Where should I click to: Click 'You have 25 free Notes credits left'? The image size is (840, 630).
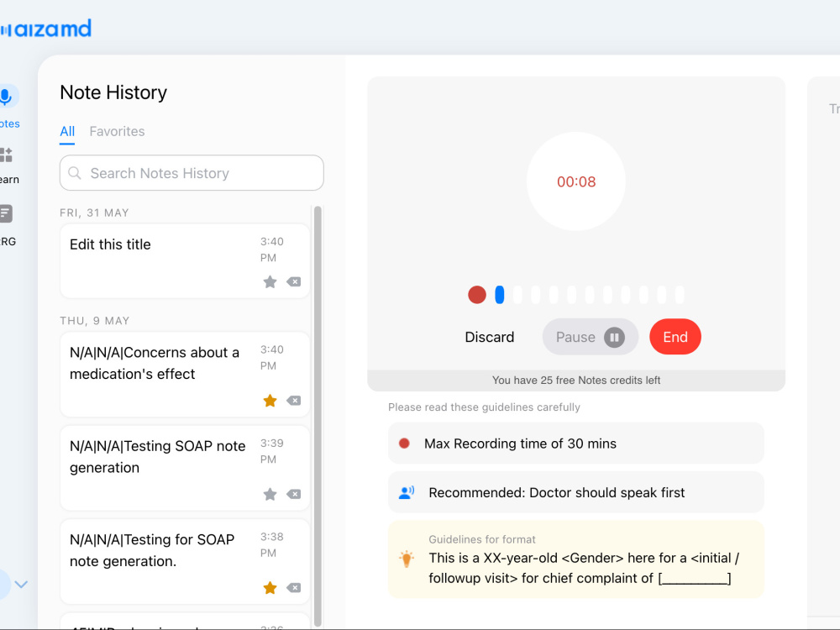(x=576, y=381)
